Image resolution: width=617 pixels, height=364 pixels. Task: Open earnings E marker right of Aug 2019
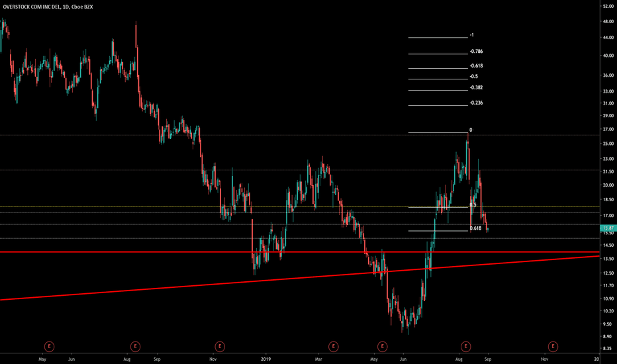click(x=466, y=347)
